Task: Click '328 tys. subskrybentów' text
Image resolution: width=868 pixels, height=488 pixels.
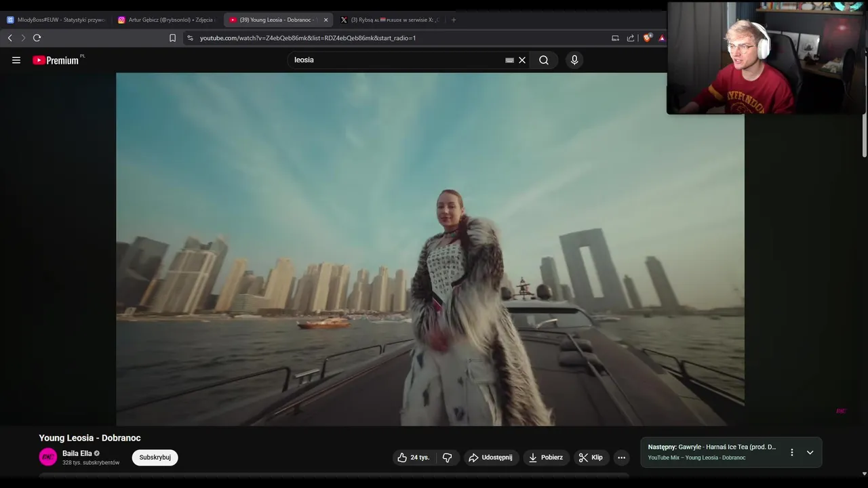Action: (91, 463)
